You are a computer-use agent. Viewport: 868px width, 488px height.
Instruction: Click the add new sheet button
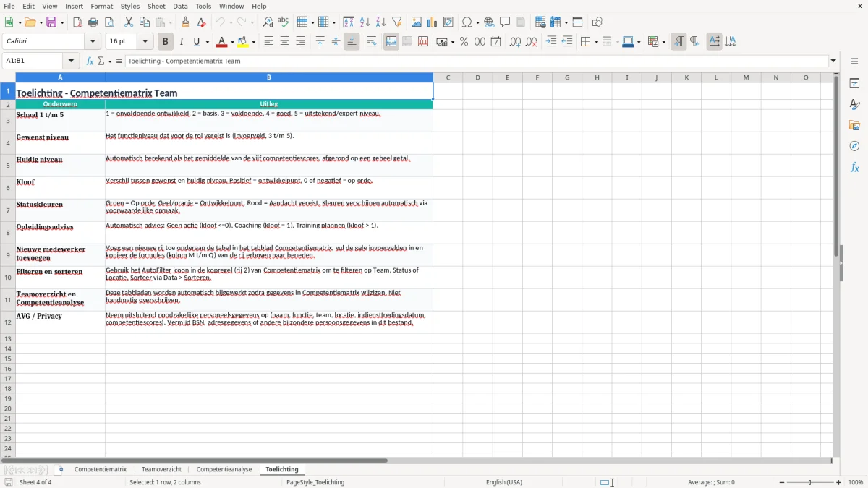pos(61,469)
